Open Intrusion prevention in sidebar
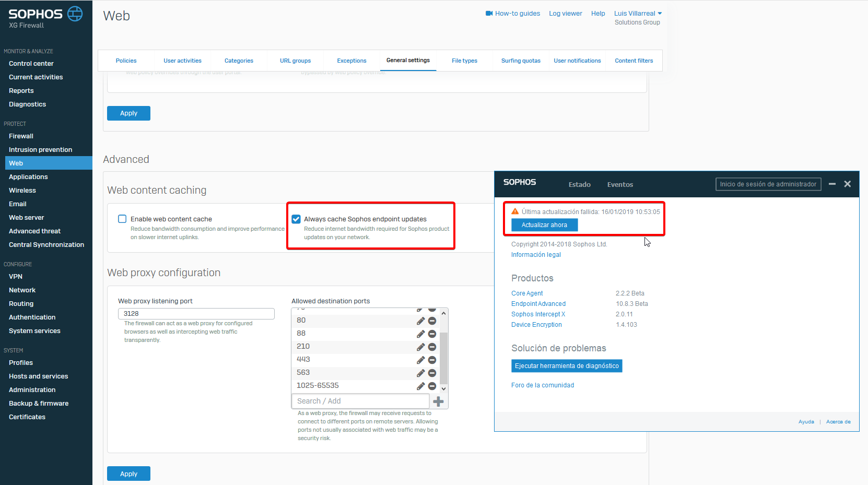The height and width of the screenshot is (485, 868). (40, 150)
